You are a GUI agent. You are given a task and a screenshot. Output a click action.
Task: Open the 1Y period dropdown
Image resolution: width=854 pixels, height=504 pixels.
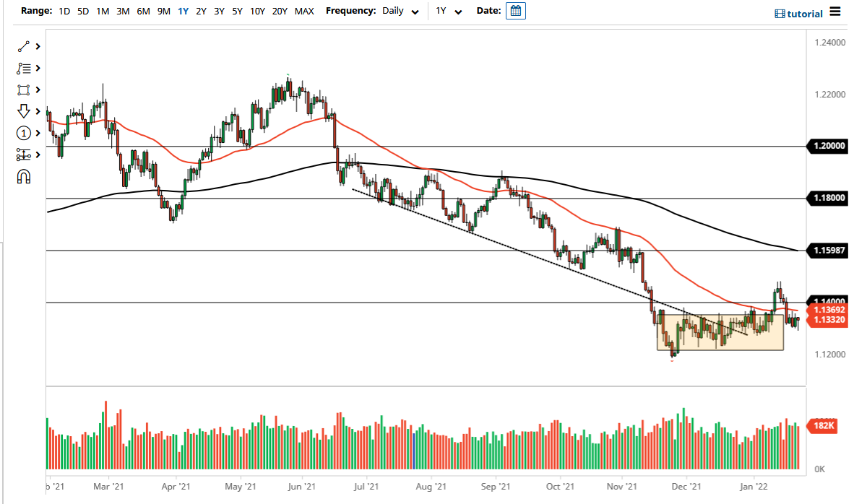(448, 11)
